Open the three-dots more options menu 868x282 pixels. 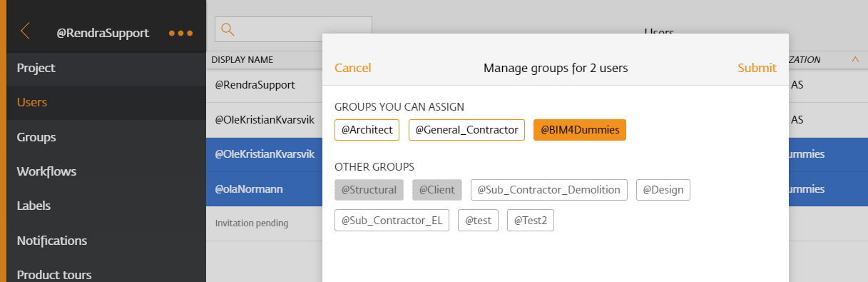[180, 33]
